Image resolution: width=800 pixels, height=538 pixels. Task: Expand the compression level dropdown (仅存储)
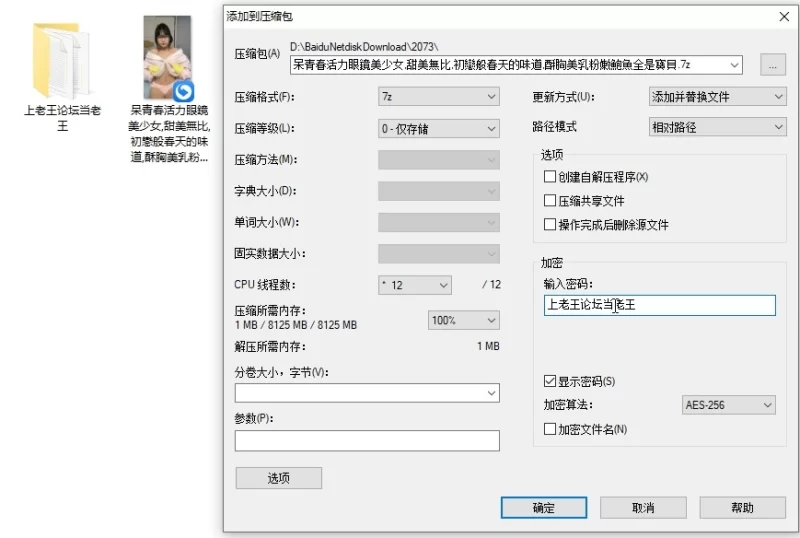coord(438,128)
